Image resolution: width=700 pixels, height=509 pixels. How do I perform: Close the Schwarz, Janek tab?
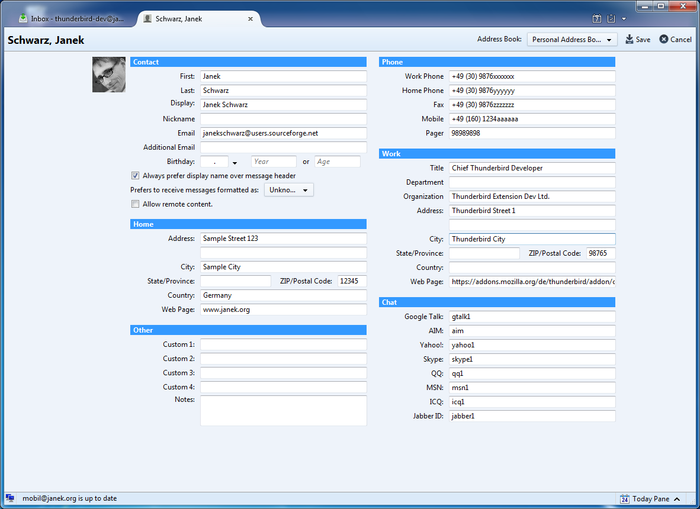coord(250,19)
